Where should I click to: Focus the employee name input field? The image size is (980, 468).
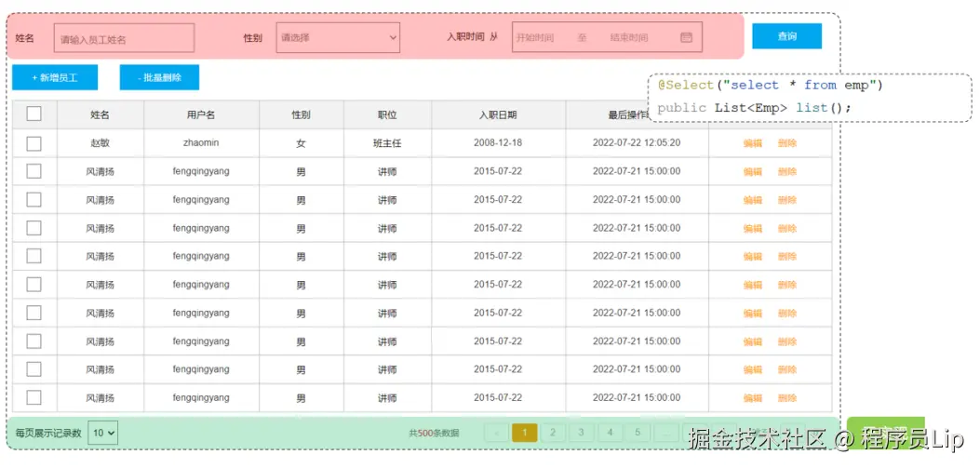tap(125, 38)
